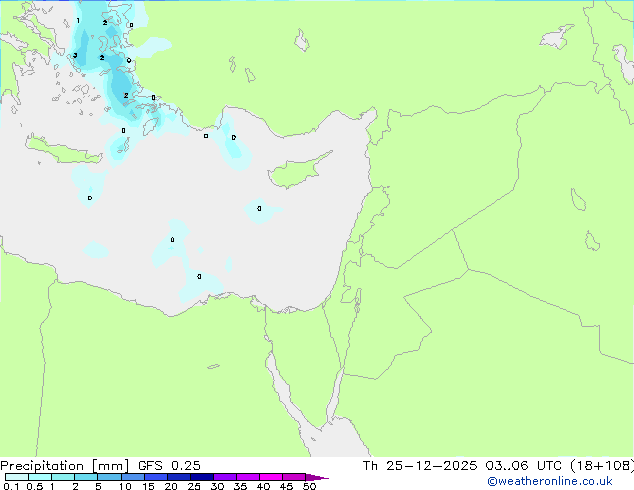Open the weatheronline.co.uk copyright link
Screen dimensions: 634x490
pyautogui.click(x=550, y=481)
